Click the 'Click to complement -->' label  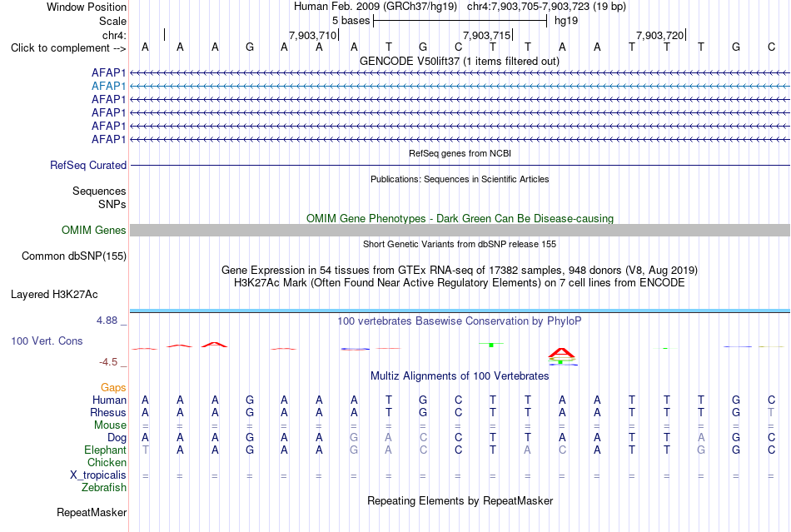tap(68, 48)
